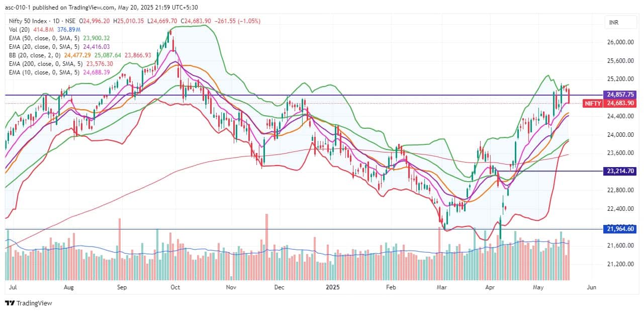Click the May label on time axis
This screenshot has height=312, width=644.
pyautogui.click(x=538, y=287)
